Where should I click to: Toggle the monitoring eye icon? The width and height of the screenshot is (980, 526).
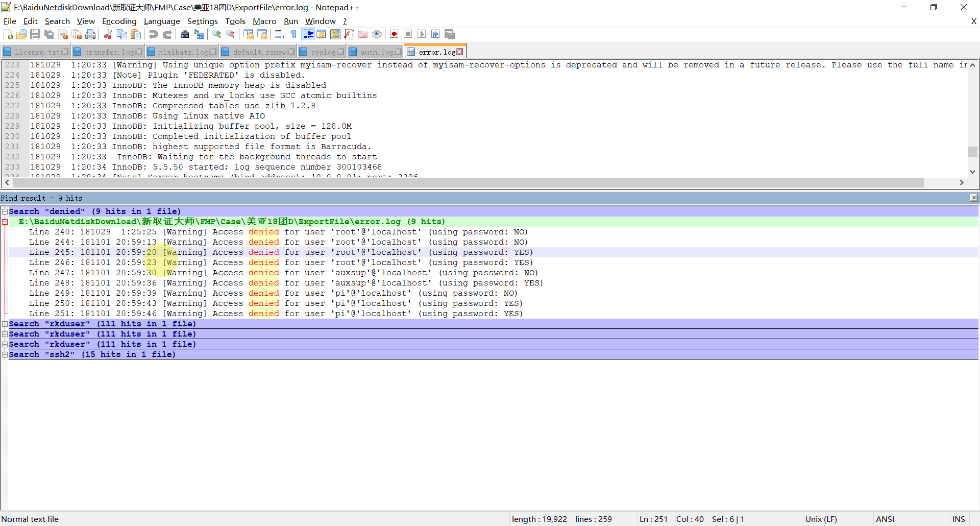(x=377, y=34)
